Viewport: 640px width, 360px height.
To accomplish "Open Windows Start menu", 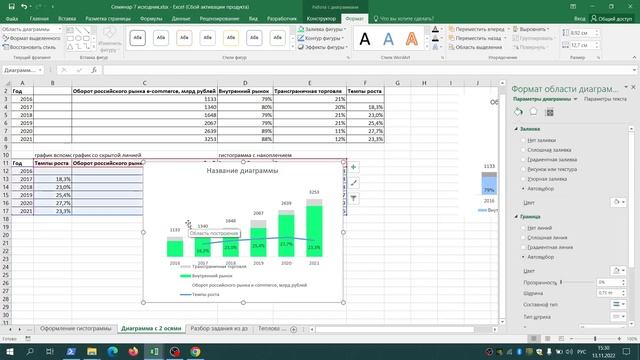I will 9,351.
